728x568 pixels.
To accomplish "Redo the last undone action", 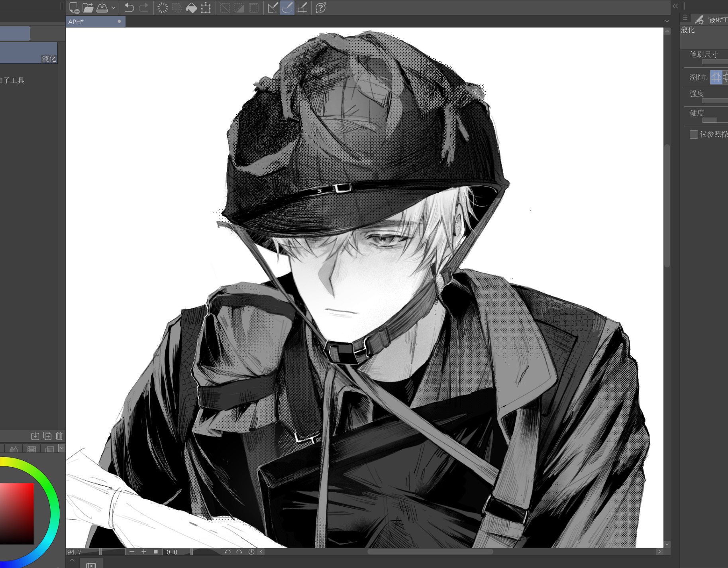I will (143, 8).
